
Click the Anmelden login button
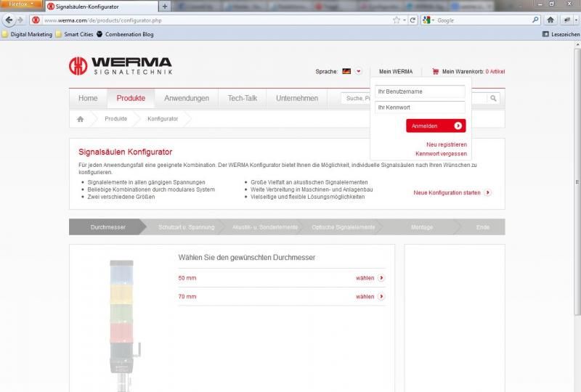(x=436, y=126)
